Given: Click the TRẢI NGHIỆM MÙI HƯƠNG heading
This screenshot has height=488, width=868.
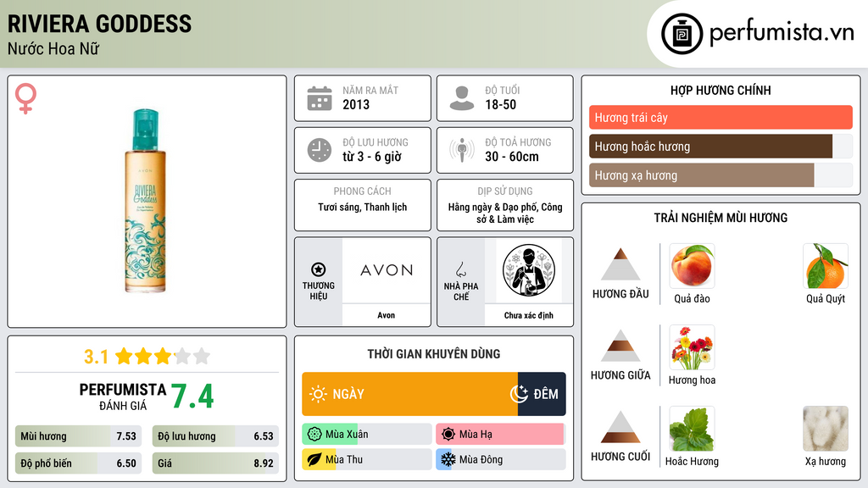Looking at the screenshot, I should [x=721, y=218].
